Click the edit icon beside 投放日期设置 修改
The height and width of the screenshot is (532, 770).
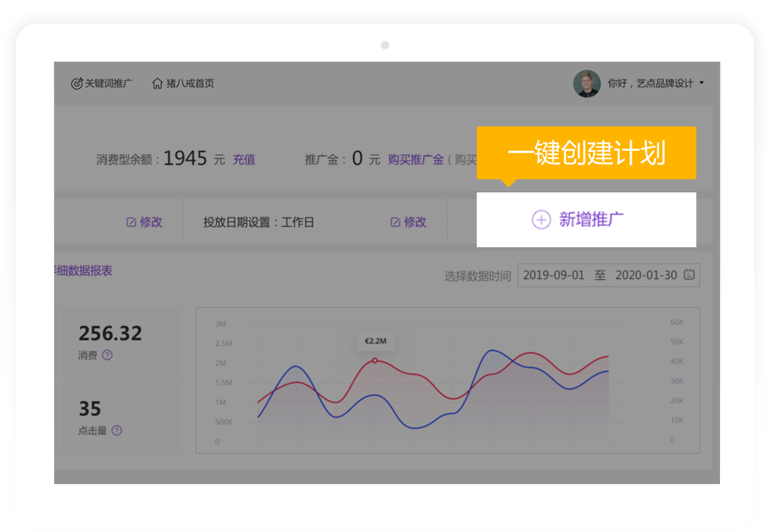coord(395,222)
